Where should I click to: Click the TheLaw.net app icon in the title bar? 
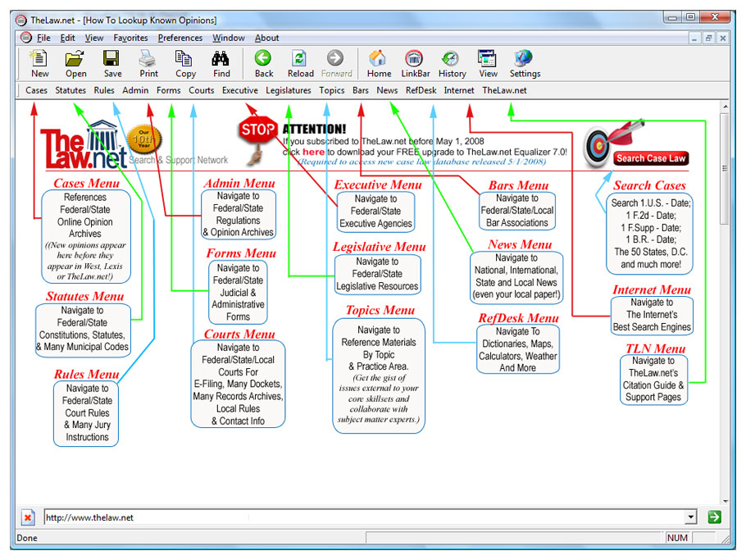(x=21, y=20)
